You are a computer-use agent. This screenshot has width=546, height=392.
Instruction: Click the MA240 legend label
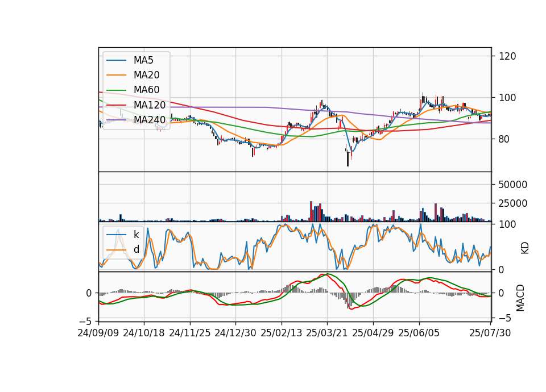coord(150,120)
